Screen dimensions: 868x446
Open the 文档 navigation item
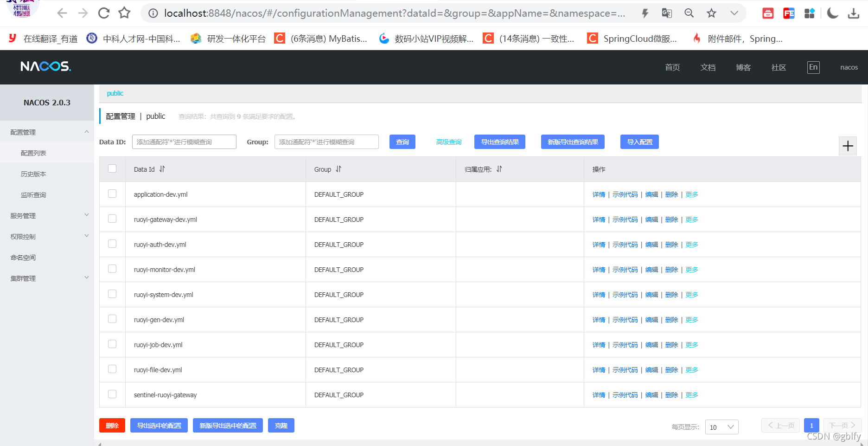(708, 67)
